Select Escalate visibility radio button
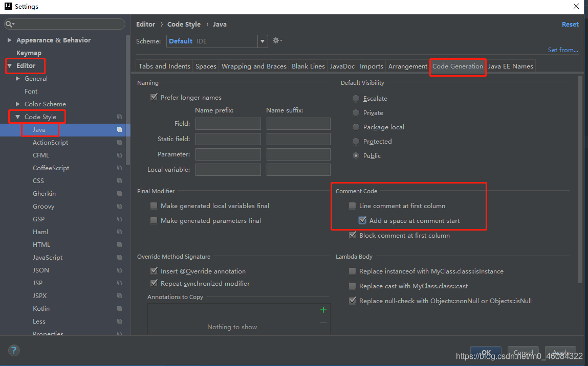Screen dimensions: 588x366 (356, 99)
